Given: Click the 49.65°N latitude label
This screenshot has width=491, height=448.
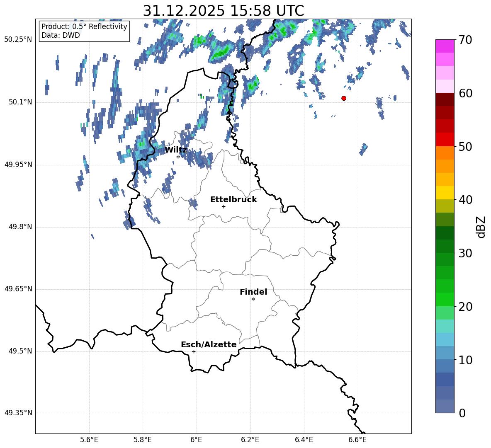Looking at the screenshot, I should point(18,289).
